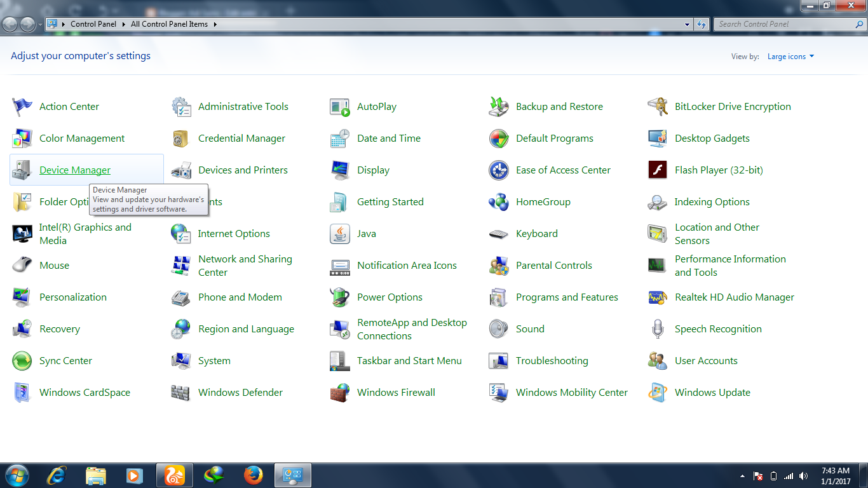Open the Flash Player (32-bit) icon

click(x=658, y=170)
